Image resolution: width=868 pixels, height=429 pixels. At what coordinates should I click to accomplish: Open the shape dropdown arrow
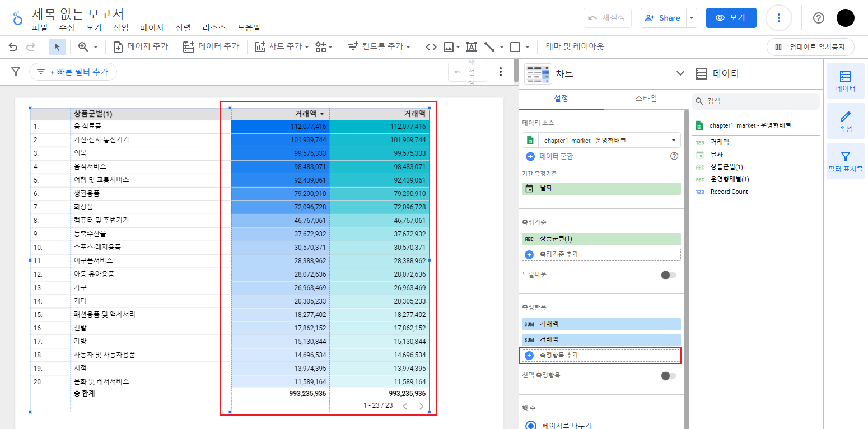(x=528, y=47)
